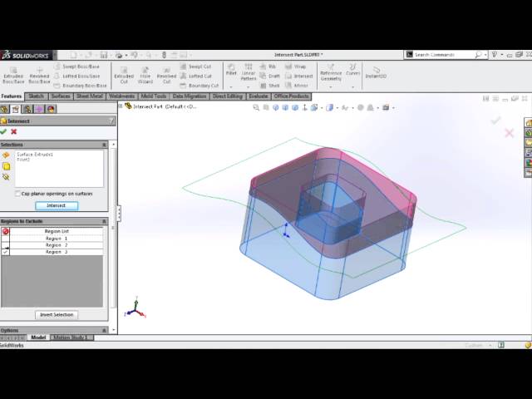Open Fillet dropdown arrow
Screen dimensions: 532x399
(x=231, y=86)
